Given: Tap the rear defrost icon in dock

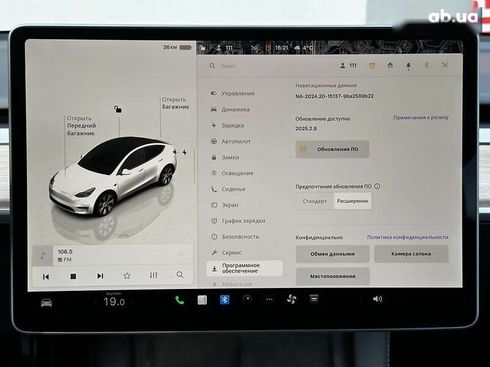Looking at the screenshot, I should [314, 298].
